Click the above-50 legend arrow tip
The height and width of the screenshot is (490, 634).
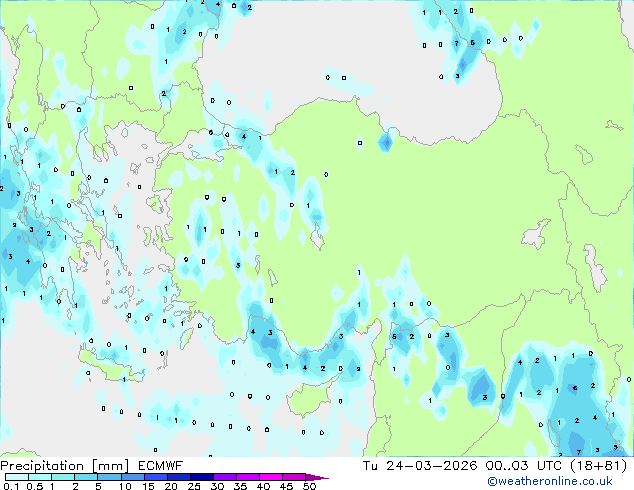tap(317, 477)
